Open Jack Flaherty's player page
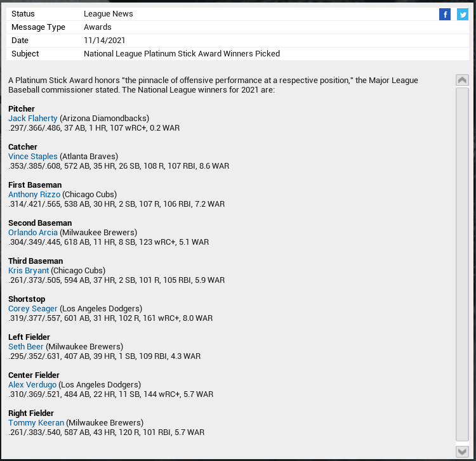476x461 pixels. coord(33,119)
